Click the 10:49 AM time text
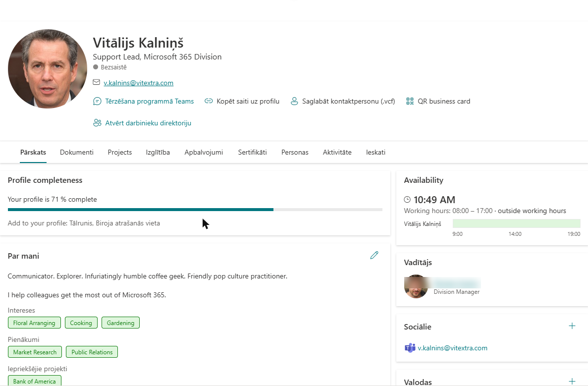 click(434, 200)
